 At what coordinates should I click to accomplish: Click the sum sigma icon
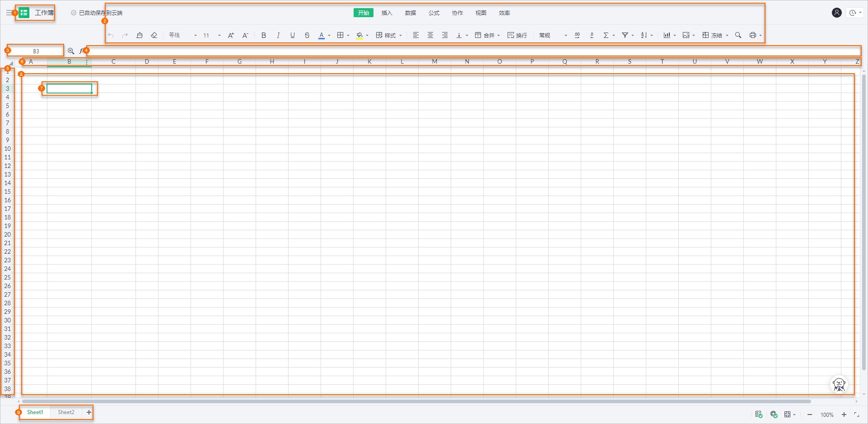point(606,35)
